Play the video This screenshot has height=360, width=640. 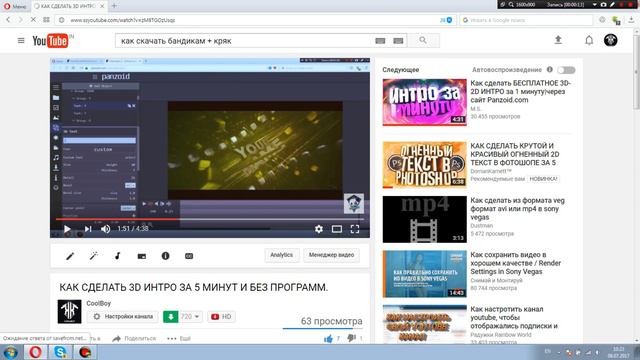point(67,229)
